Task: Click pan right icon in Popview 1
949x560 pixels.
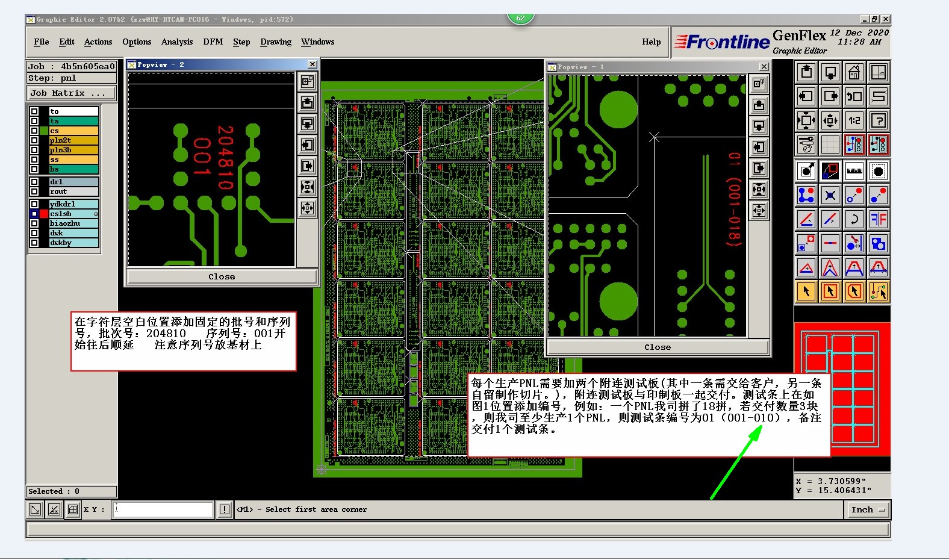Action: click(x=759, y=169)
